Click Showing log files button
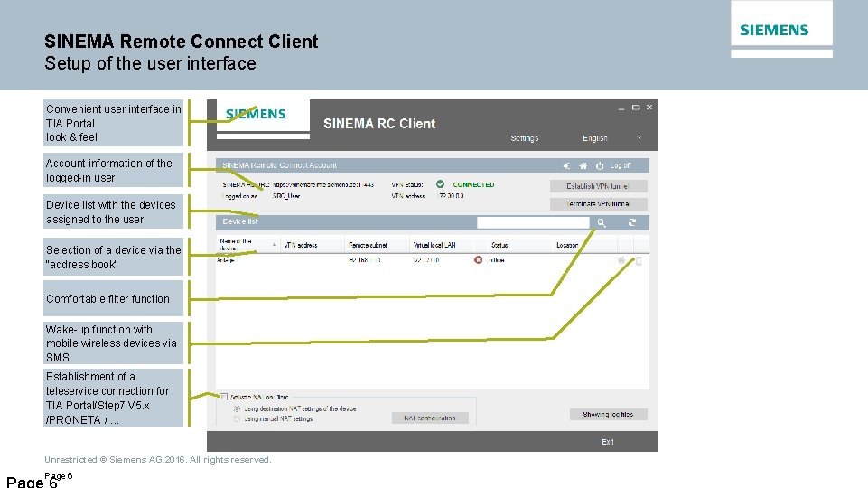The height and width of the screenshot is (488, 868). [x=608, y=414]
